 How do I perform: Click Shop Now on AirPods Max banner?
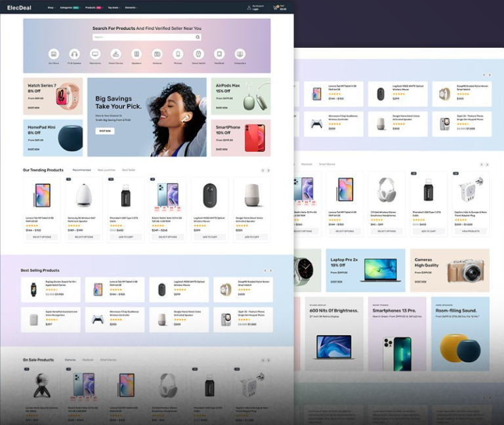[221, 108]
